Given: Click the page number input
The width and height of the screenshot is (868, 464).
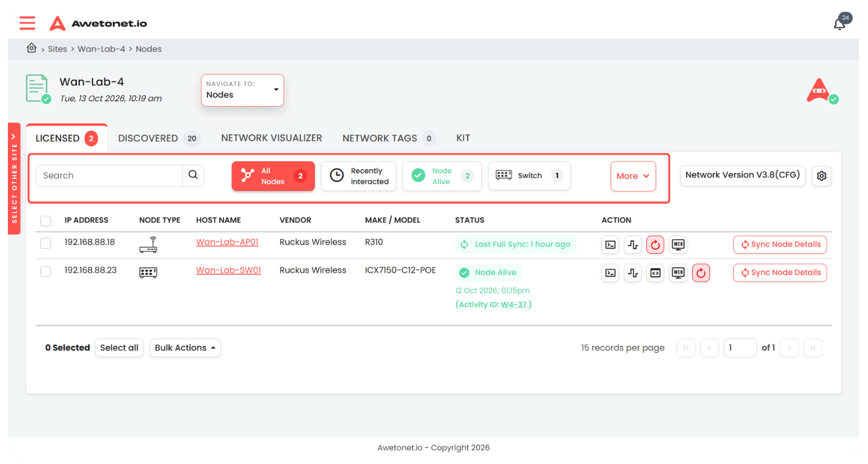Looking at the screenshot, I should 739,348.
